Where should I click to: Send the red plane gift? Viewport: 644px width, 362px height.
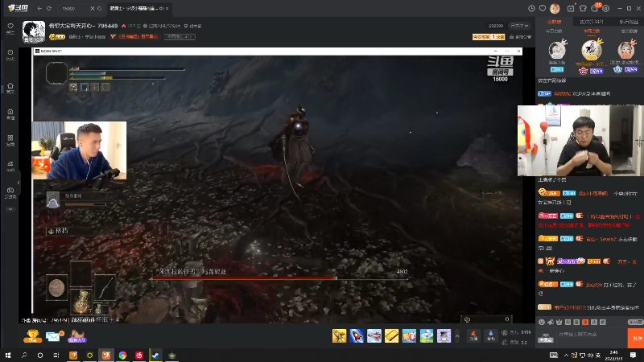(x=374, y=335)
